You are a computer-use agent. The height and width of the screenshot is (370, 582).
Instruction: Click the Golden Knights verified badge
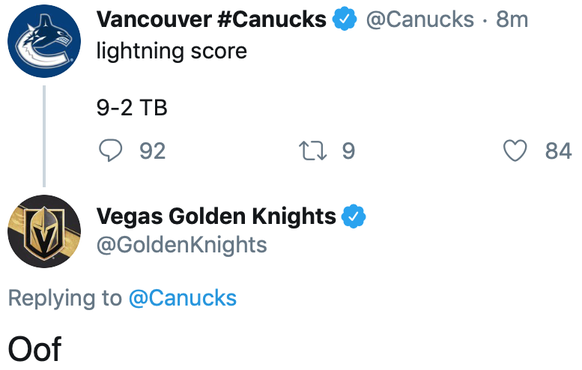(x=353, y=216)
